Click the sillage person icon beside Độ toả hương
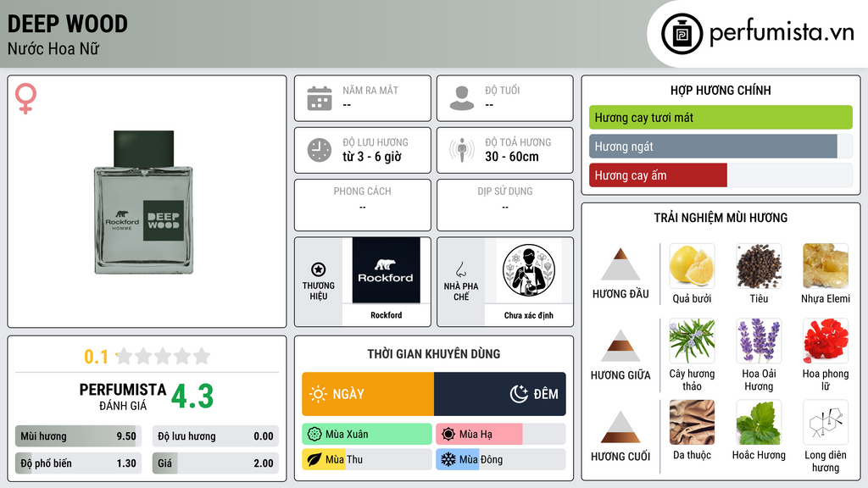 tap(462, 150)
